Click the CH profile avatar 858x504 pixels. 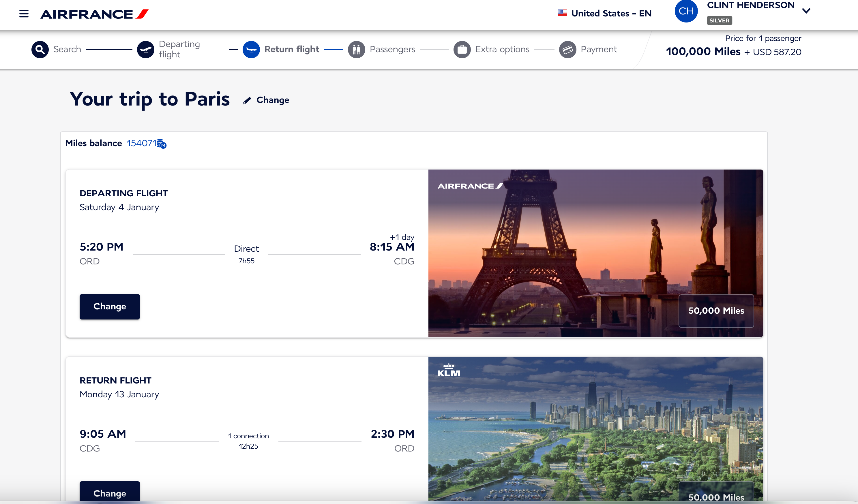[686, 11]
